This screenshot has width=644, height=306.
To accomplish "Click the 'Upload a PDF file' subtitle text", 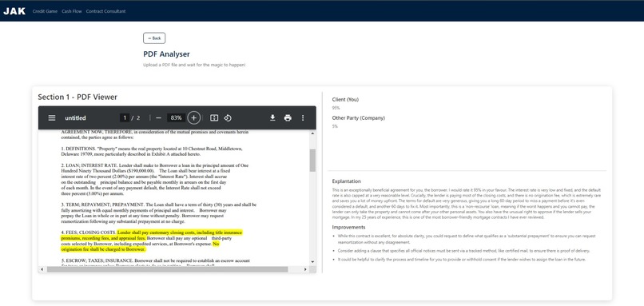I will (x=194, y=65).
